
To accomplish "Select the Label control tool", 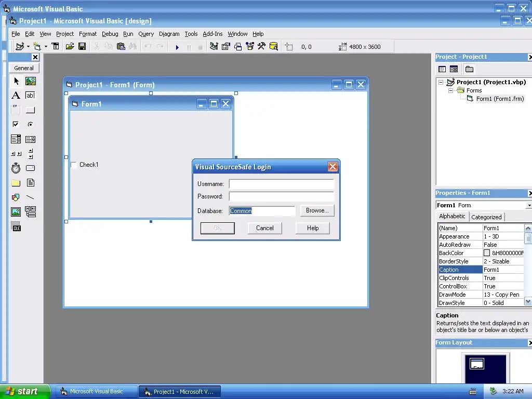I will point(16,96).
